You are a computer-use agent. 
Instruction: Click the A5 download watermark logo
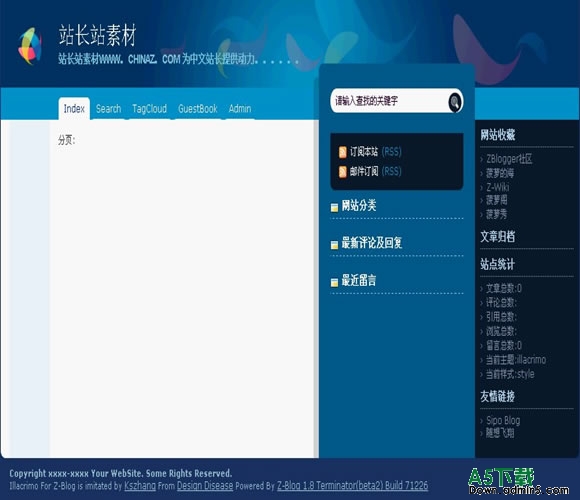pyautogui.click(x=518, y=481)
